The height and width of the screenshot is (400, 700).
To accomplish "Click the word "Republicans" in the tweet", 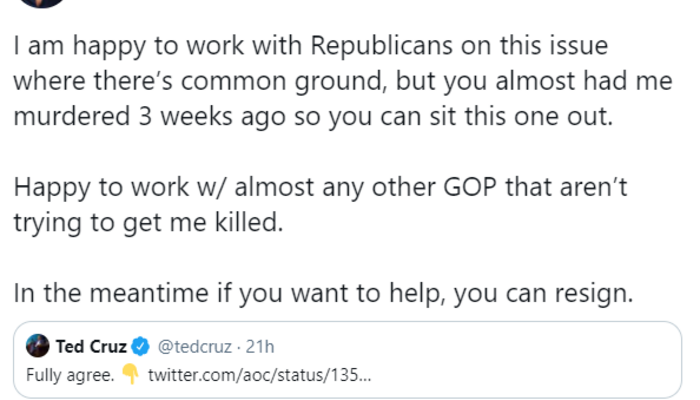I will click(373, 46).
